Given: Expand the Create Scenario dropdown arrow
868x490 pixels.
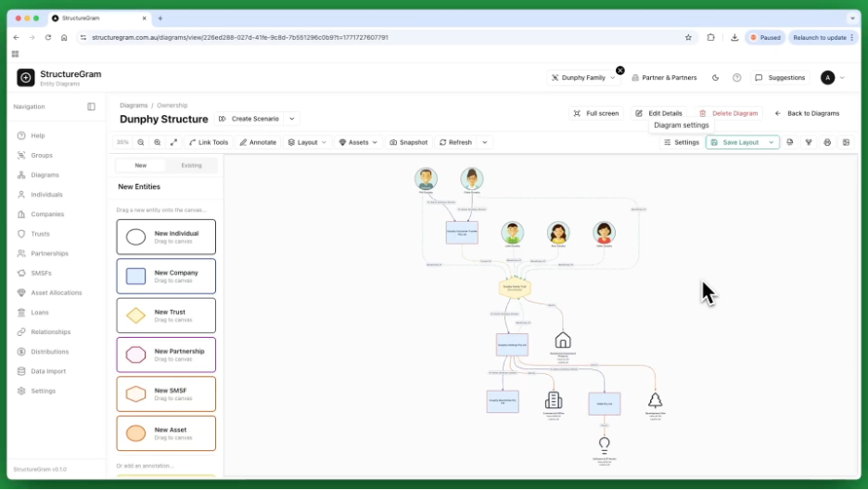Looking at the screenshot, I should tap(292, 119).
